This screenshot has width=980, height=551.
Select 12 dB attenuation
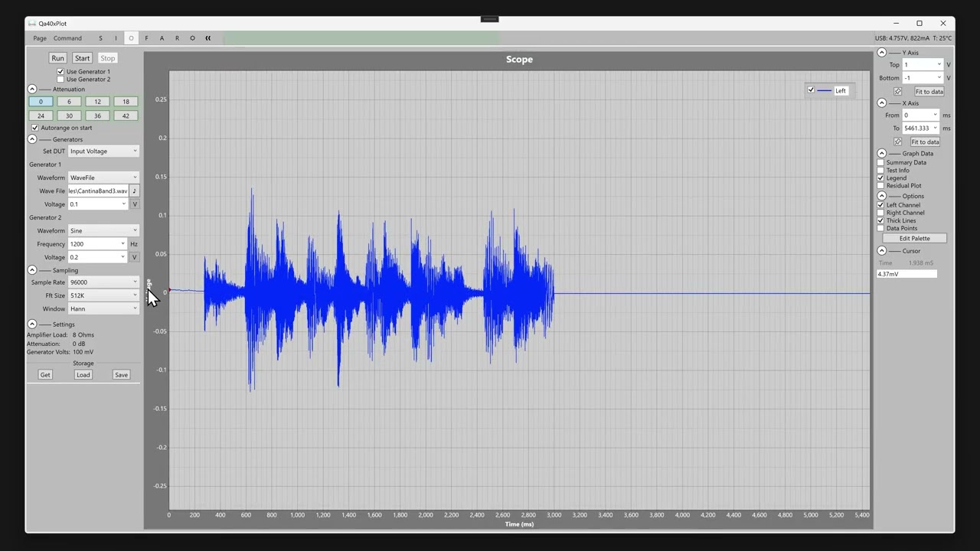click(97, 102)
